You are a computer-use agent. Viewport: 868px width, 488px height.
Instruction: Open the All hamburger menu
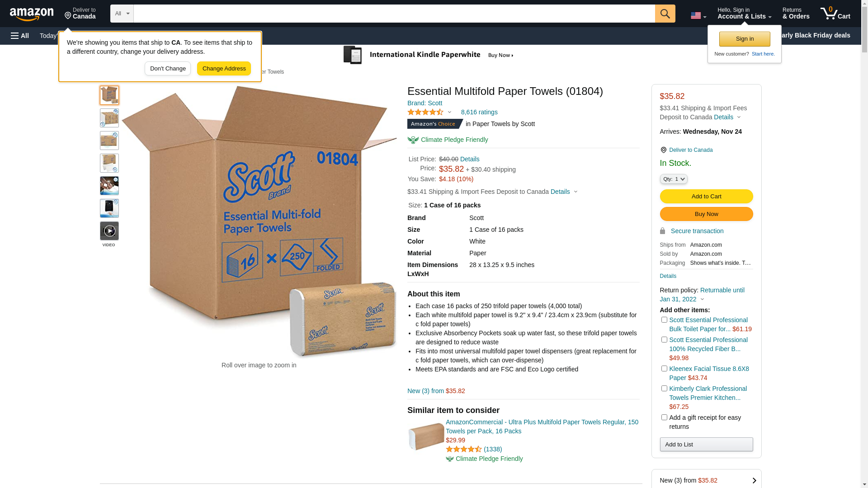point(20,36)
